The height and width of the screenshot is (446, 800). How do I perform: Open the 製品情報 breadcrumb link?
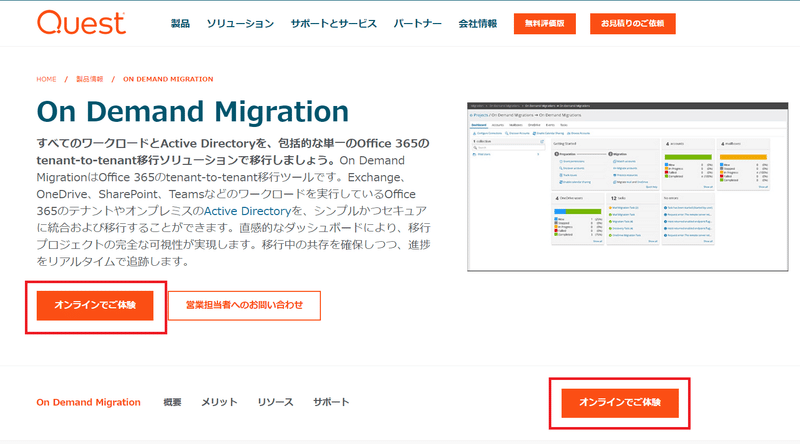pos(89,79)
